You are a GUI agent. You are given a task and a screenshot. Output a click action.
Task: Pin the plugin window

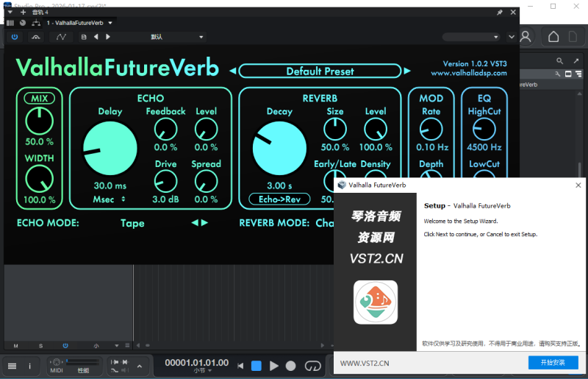500,13
